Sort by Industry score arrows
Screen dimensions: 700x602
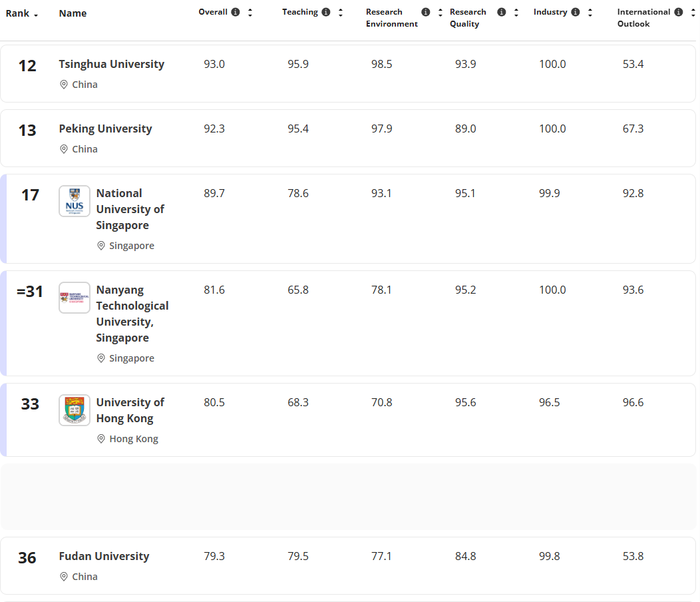pyautogui.click(x=590, y=13)
